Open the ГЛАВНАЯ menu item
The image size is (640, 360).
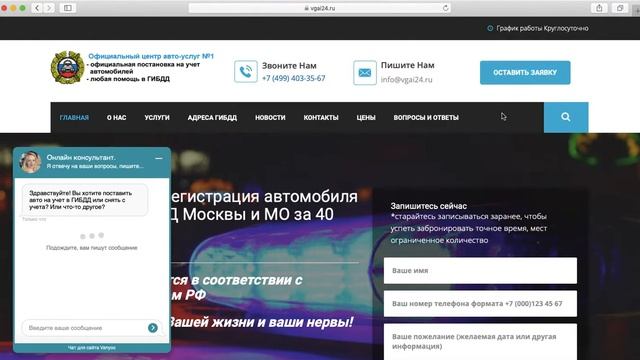coord(74,118)
